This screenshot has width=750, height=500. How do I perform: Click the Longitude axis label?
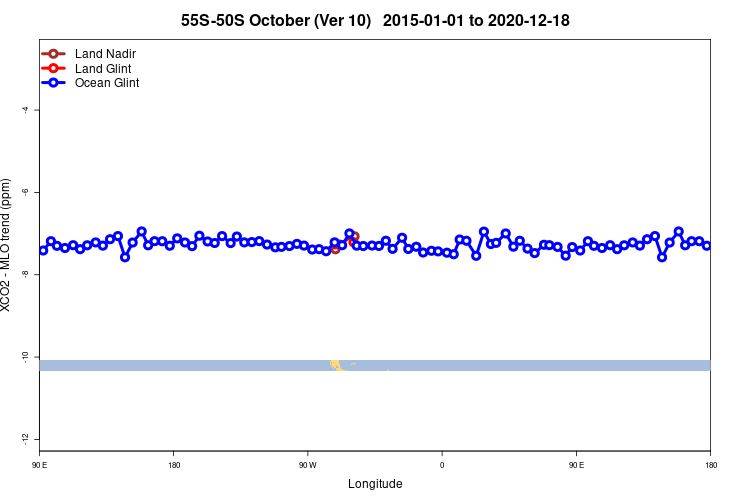(x=375, y=484)
